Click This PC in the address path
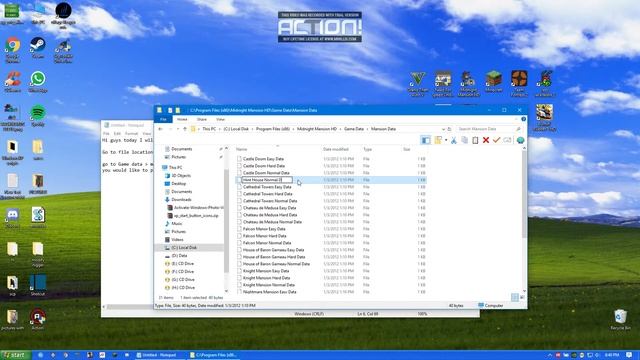 (209, 129)
